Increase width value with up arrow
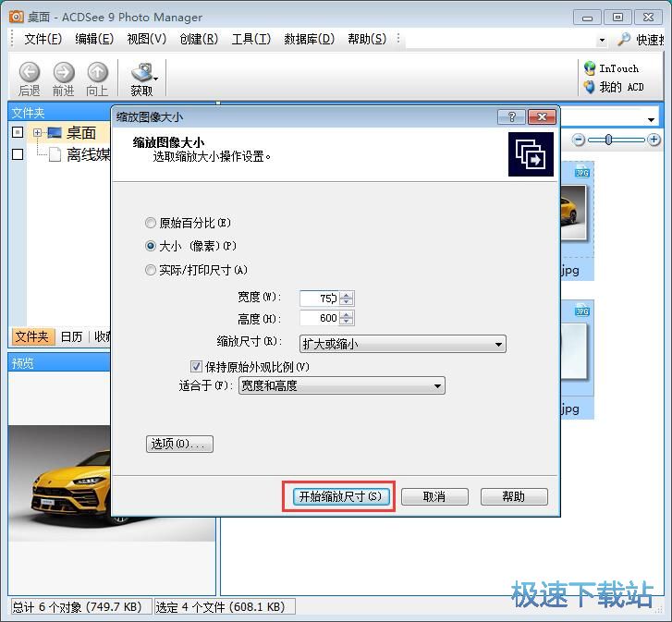This screenshot has height=622, width=672. pyautogui.click(x=348, y=295)
